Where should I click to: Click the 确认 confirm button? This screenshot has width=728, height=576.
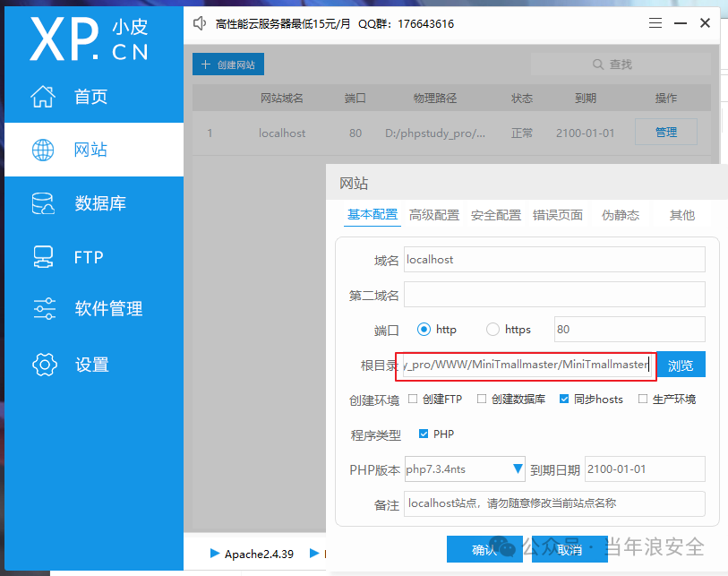pyautogui.click(x=484, y=549)
